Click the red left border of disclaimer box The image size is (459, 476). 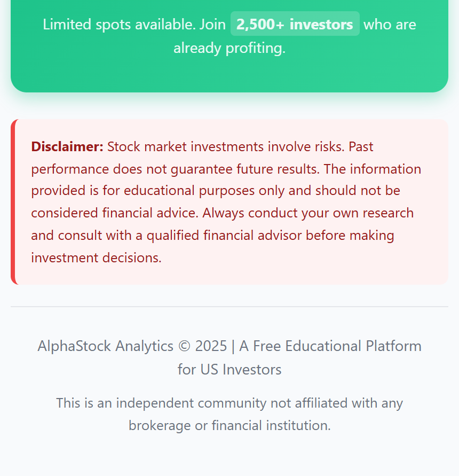click(13, 202)
